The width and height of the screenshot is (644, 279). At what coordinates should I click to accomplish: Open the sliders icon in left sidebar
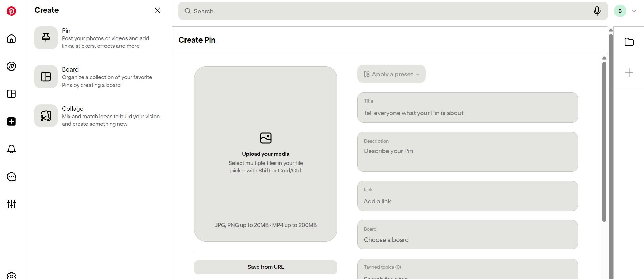click(11, 204)
